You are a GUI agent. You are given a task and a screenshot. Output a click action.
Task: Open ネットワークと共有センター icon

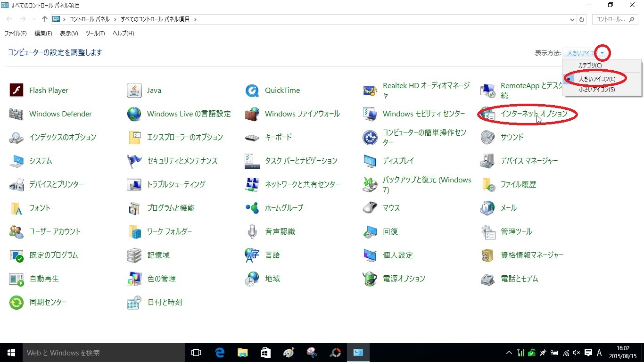click(252, 184)
